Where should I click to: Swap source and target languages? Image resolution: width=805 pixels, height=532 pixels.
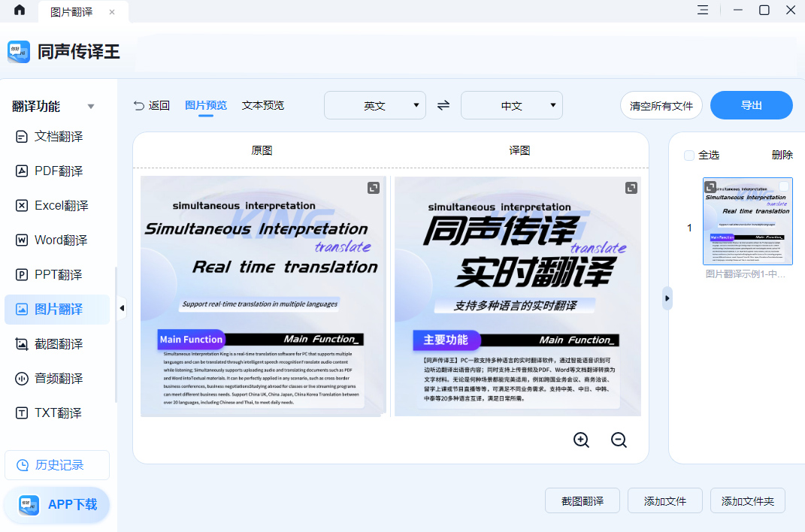(443, 105)
